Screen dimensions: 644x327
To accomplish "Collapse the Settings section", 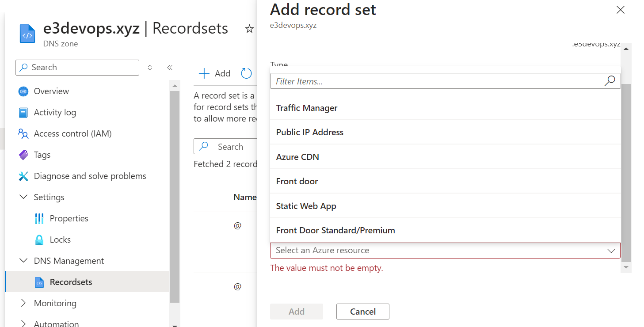I will click(23, 197).
